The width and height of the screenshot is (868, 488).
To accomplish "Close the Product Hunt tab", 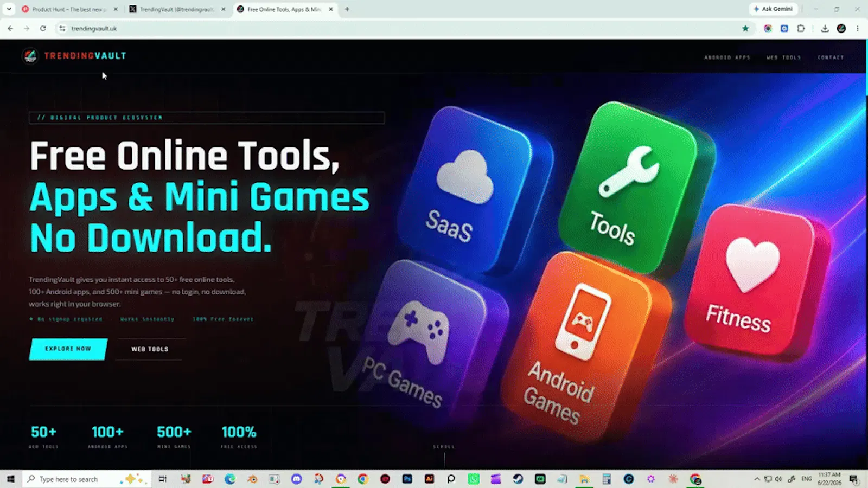I will point(116,9).
